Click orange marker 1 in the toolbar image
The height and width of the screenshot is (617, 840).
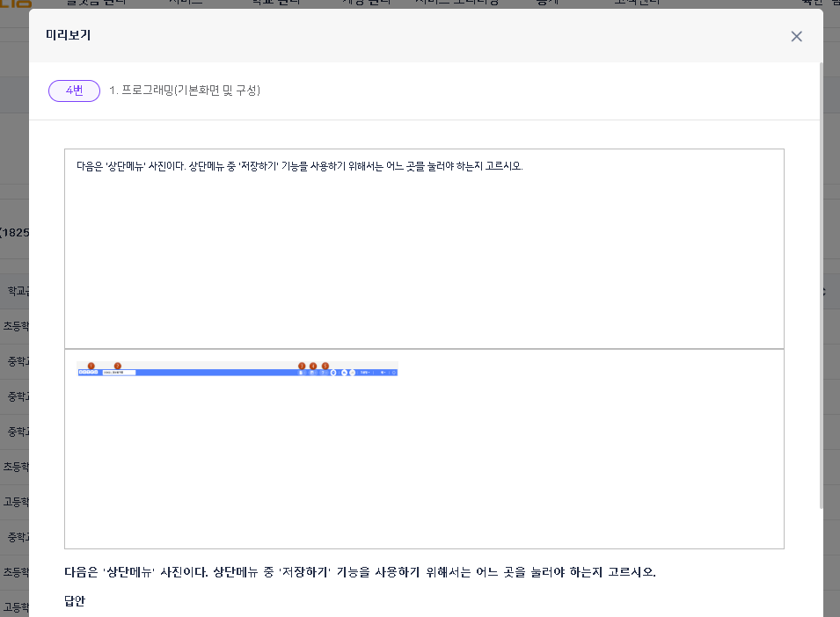pyautogui.click(x=91, y=366)
